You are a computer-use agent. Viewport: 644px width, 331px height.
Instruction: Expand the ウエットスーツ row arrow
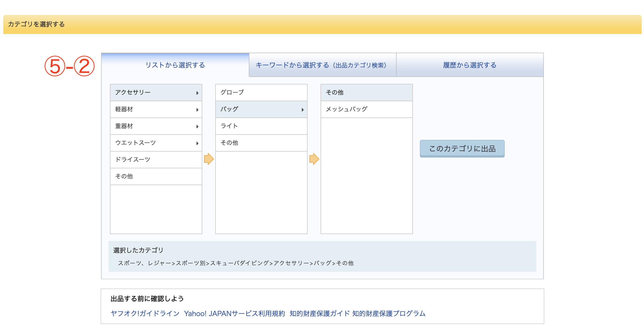(x=197, y=143)
